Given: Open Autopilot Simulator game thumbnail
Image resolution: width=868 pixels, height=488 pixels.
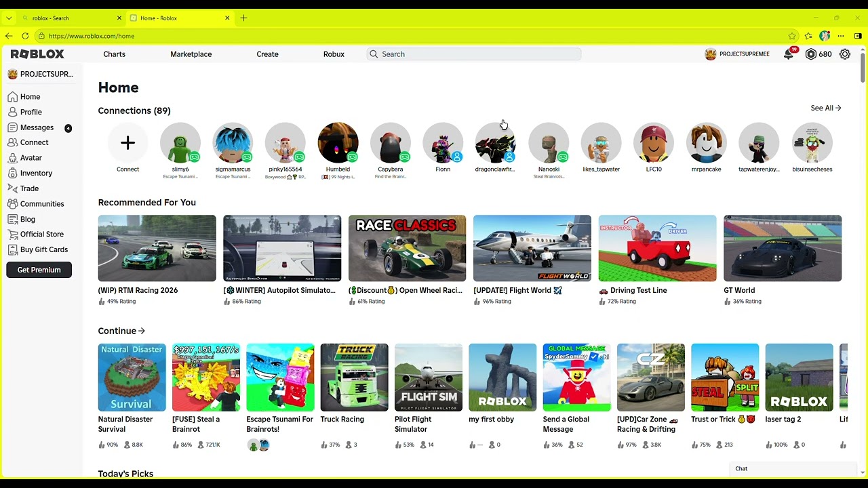Looking at the screenshot, I should pyautogui.click(x=282, y=248).
